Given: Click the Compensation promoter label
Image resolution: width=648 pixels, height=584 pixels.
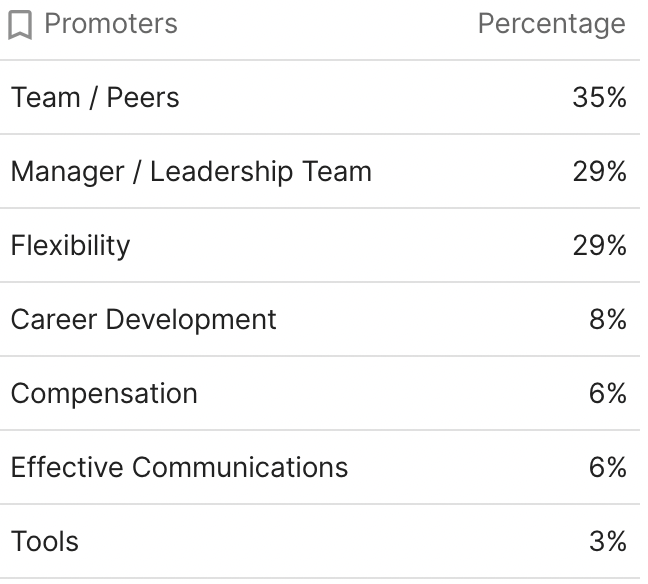Looking at the screenshot, I should click(x=104, y=393).
